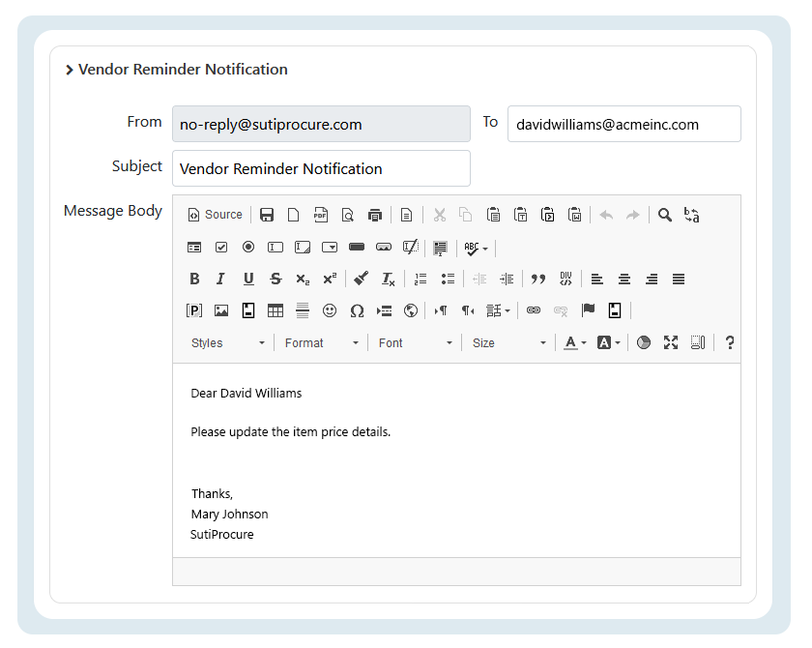Click the Bold formatting icon

(x=194, y=279)
